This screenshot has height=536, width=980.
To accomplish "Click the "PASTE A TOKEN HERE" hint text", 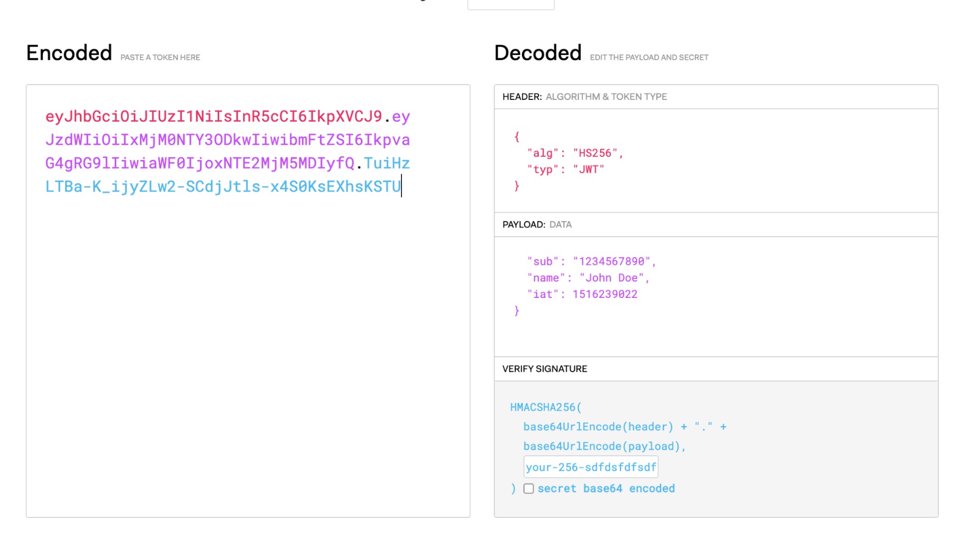I will [160, 57].
